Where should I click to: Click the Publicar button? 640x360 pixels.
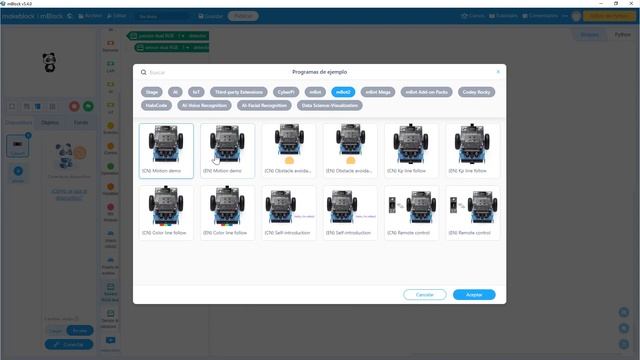(x=243, y=16)
